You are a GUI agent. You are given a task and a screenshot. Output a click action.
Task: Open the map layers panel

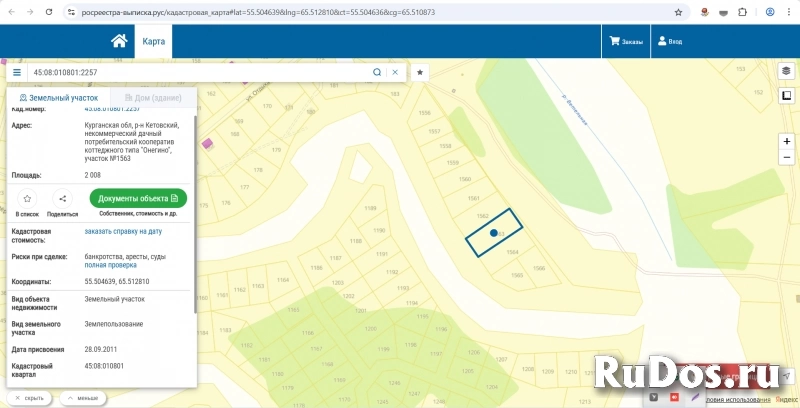pos(786,71)
